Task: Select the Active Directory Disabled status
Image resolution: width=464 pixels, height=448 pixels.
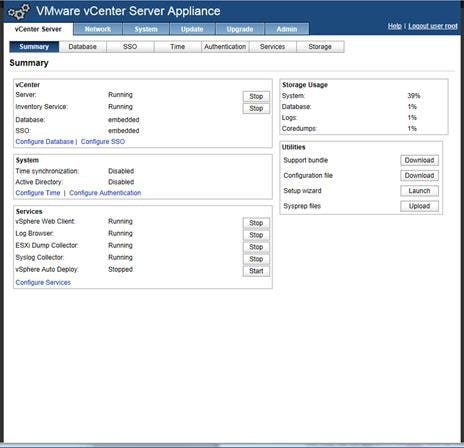Action: click(121, 182)
